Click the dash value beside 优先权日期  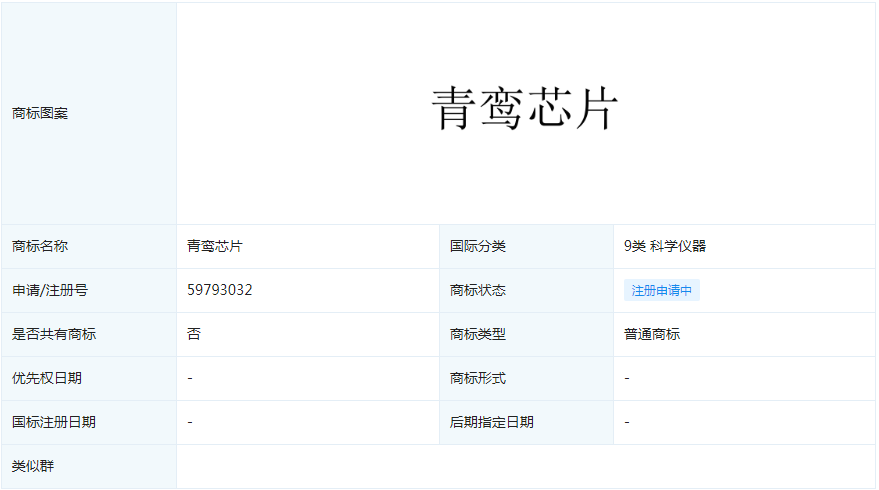(x=190, y=378)
